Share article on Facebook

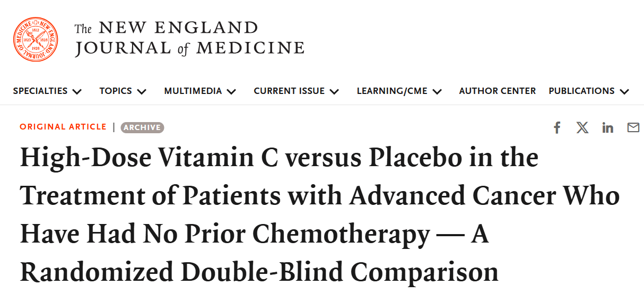click(x=557, y=127)
